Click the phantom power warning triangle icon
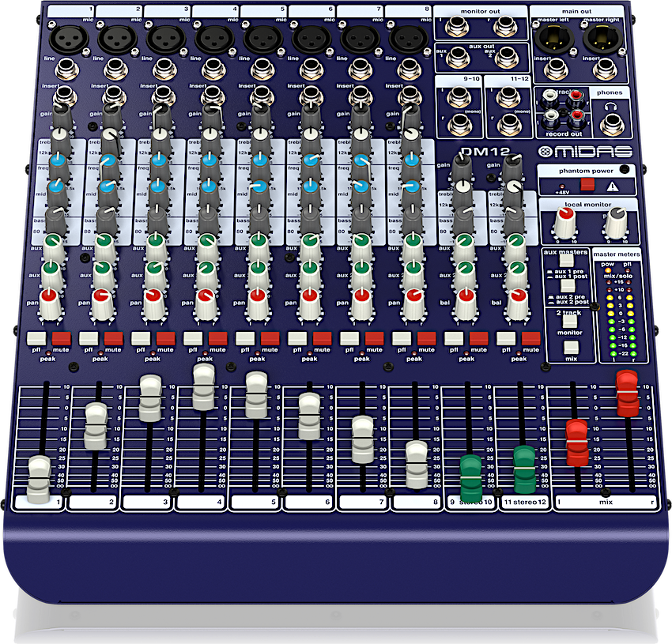Screen dimensions: 672x644 613,186
